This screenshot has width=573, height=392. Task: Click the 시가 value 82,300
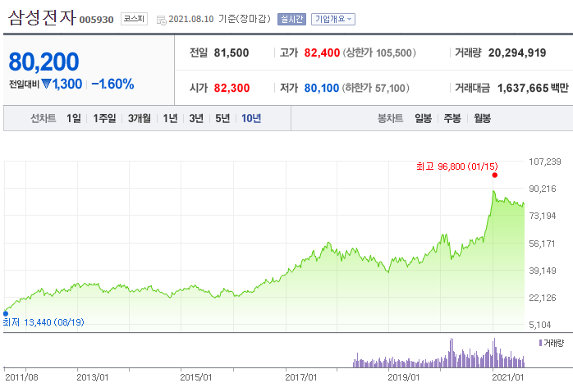pyautogui.click(x=231, y=88)
